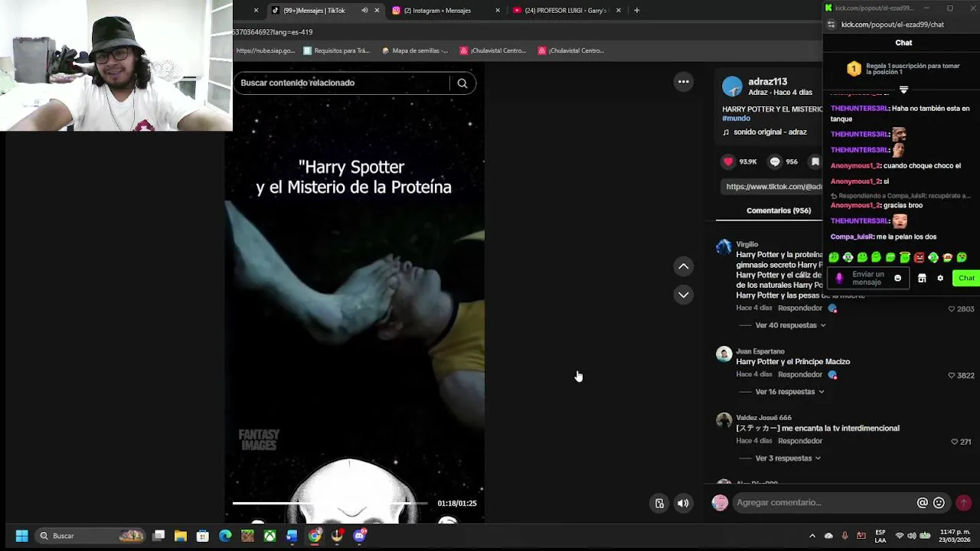Post comment with the red send arrow
Viewport: 980px width, 551px height.
pyautogui.click(x=964, y=503)
